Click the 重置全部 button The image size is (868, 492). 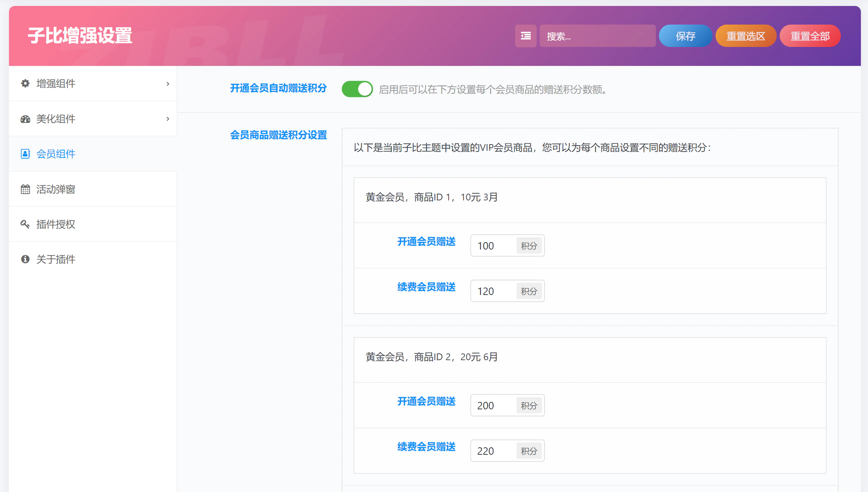pos(809,36)
